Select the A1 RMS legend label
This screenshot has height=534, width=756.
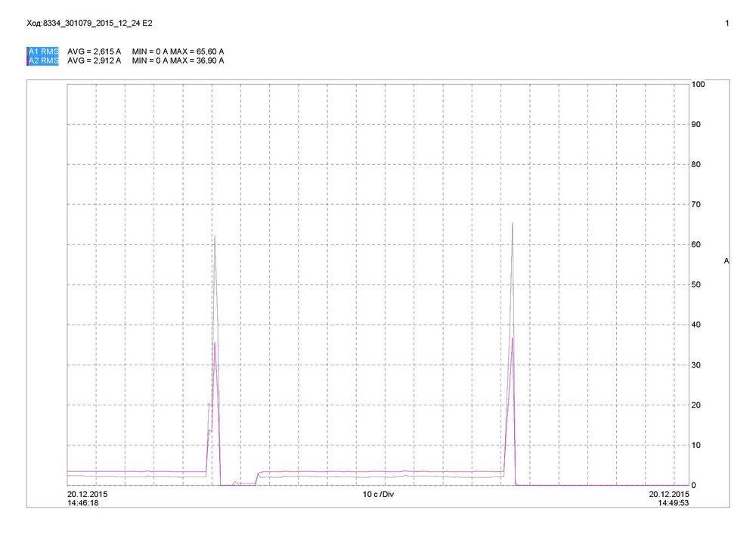coord(43,51)
